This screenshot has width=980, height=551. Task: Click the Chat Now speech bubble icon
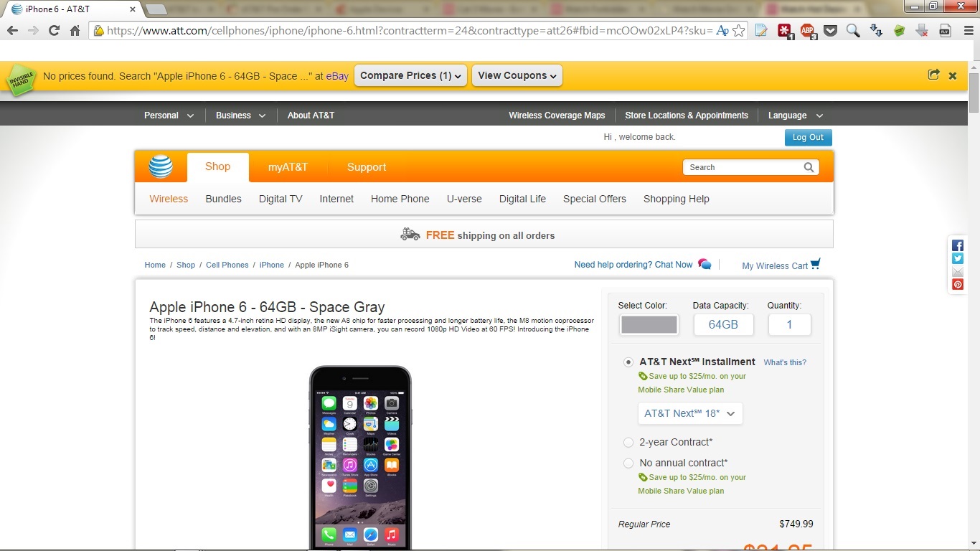pos(705,264)
